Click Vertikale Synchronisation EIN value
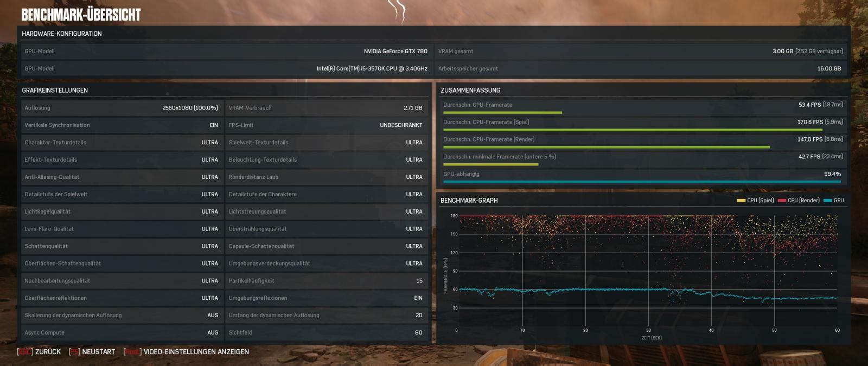Image resolution: width=868 pixels, height=366 pixels. [214, 125]
